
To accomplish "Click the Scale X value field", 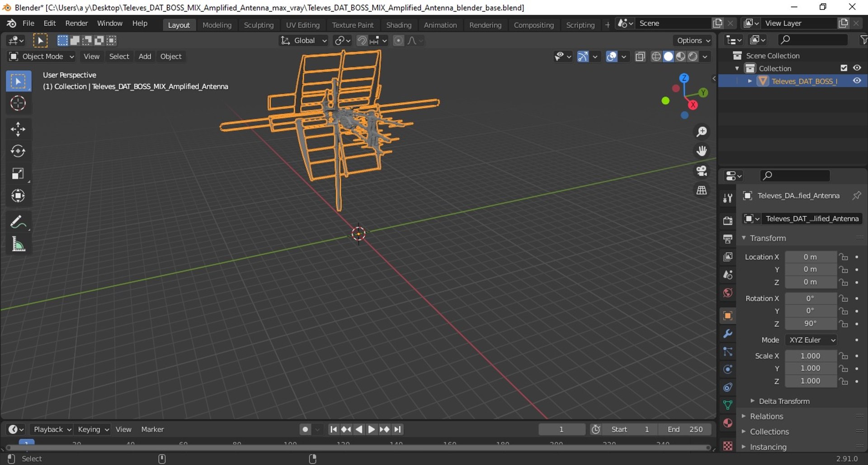I will (x=811, y=356).
